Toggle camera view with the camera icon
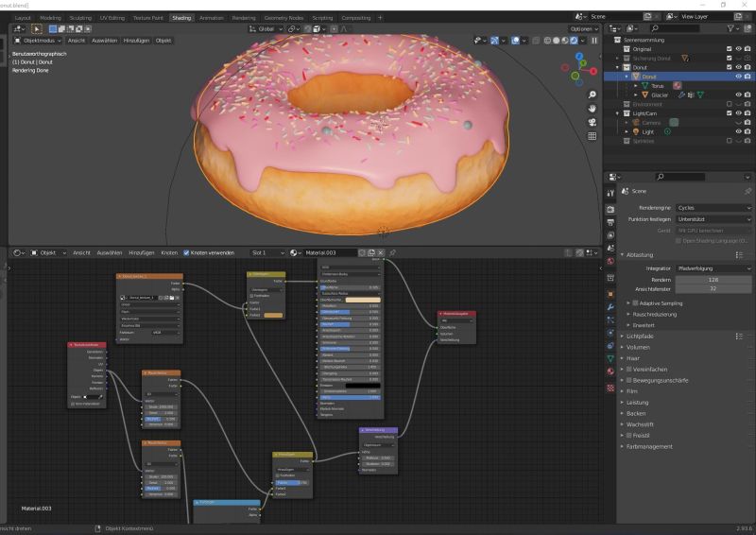756x535 pixels. pos(593,123)
